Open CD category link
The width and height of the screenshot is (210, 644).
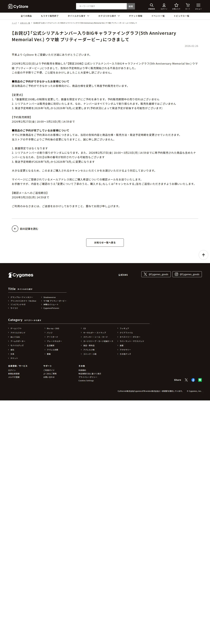(x=85, y=328)
